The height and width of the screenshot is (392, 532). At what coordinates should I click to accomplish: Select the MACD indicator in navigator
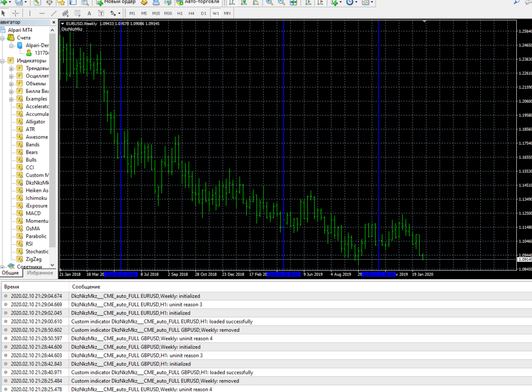(33, 213)
